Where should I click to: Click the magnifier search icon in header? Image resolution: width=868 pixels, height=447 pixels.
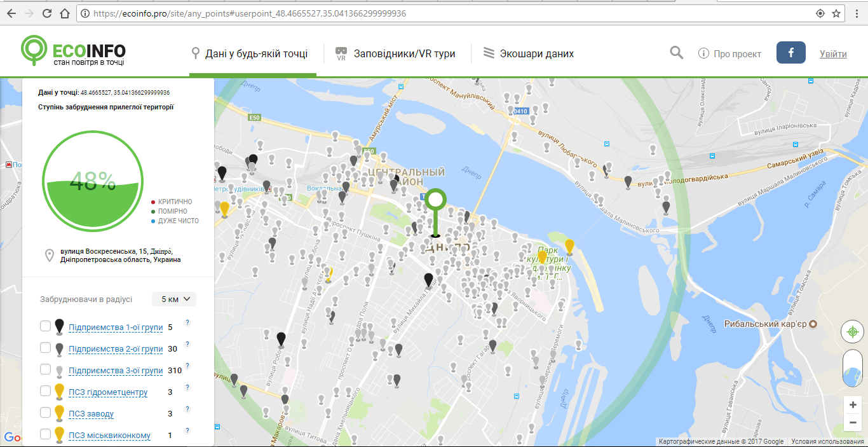click(x=677, y=53)
